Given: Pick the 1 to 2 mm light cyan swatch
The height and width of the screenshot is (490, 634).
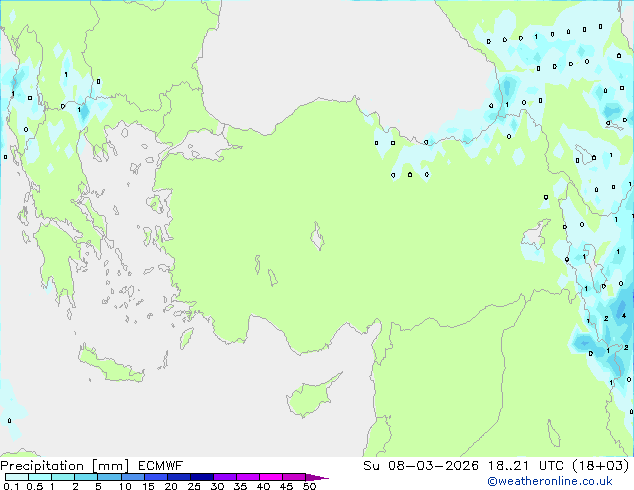Looking at the screenshot, I should pyautogui.click(x=64, y=478).
